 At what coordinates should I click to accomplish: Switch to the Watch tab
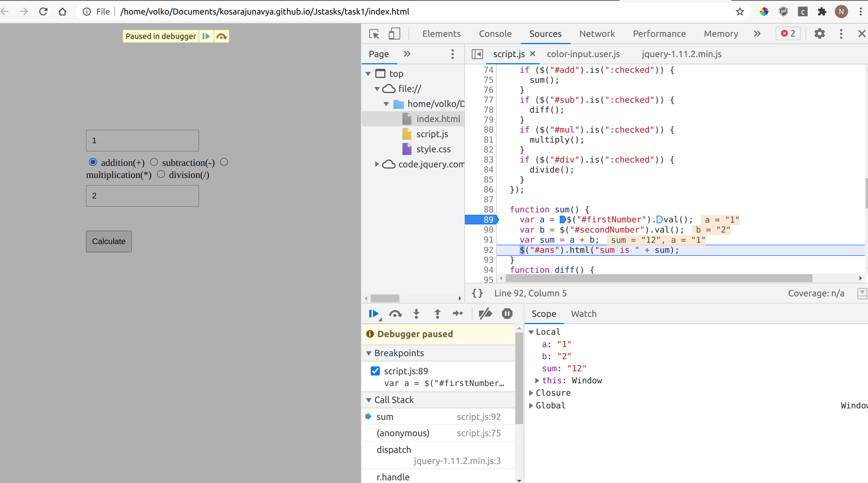click(x=584, y=314)
